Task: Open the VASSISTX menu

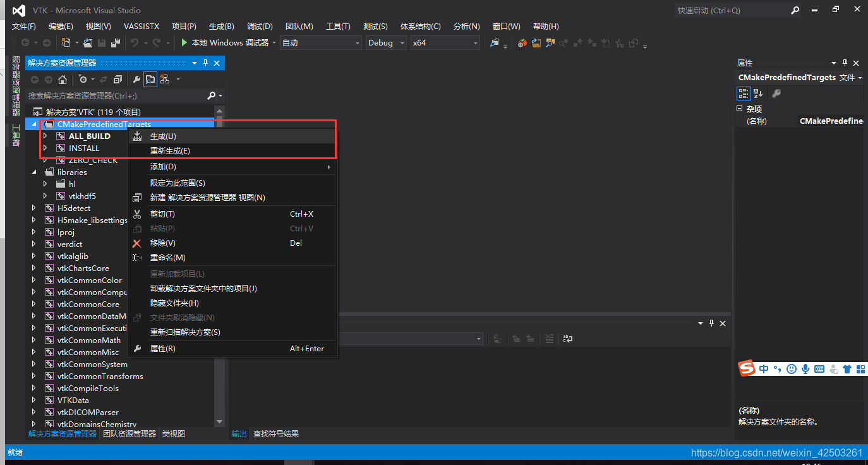Action: click(x=142, y=27)
